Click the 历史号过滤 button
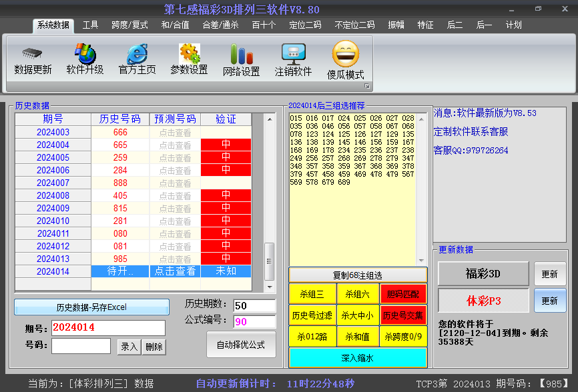 click(x=312, y=315)
